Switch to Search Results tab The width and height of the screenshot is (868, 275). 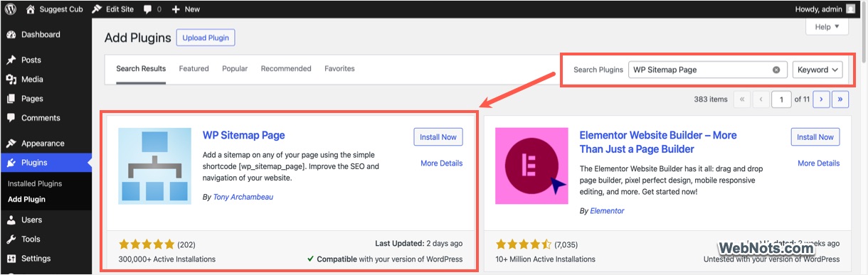[x=141, y=69]
